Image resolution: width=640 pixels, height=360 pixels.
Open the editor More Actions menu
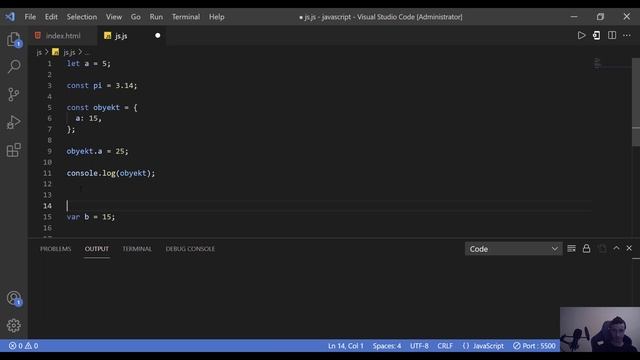(x=627, y=36)
